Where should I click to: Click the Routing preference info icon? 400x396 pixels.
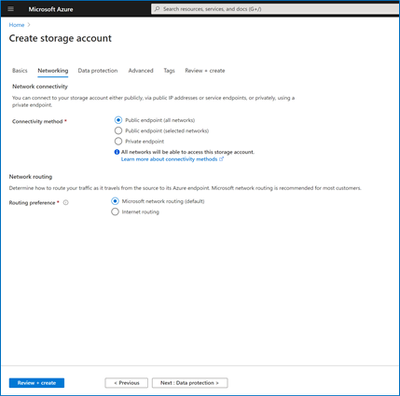click(66, 203)
